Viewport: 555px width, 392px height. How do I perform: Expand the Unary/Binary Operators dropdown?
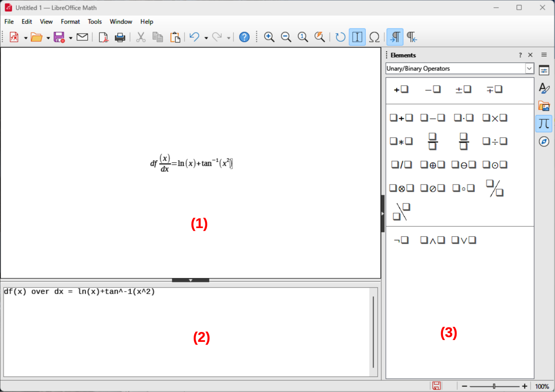(529, 69)
